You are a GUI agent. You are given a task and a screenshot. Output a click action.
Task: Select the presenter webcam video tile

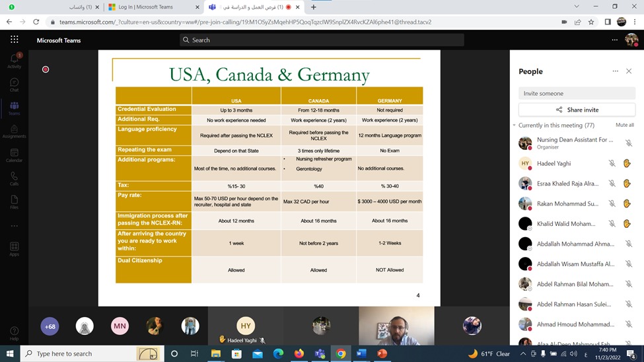point(396,326)
